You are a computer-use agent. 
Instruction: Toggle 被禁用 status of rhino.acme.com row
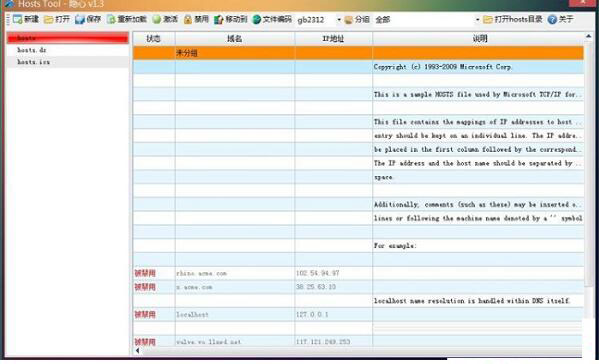click(x=145, y=273)
